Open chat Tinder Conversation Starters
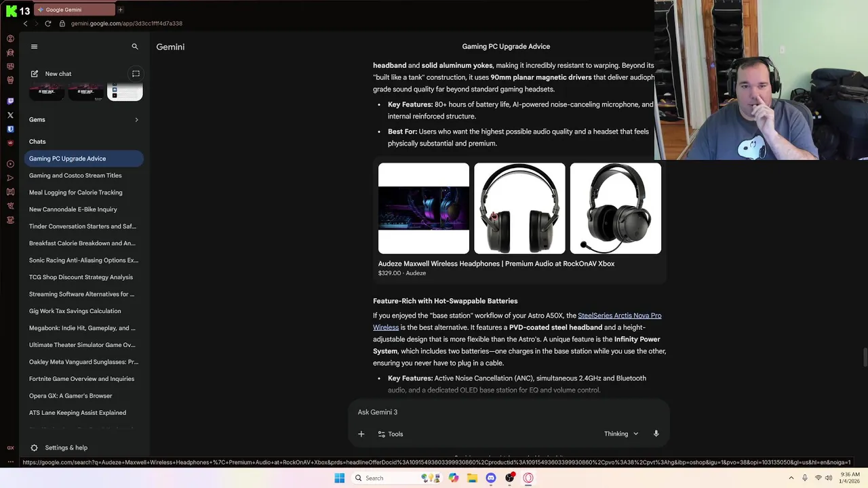 click(83, 226)
